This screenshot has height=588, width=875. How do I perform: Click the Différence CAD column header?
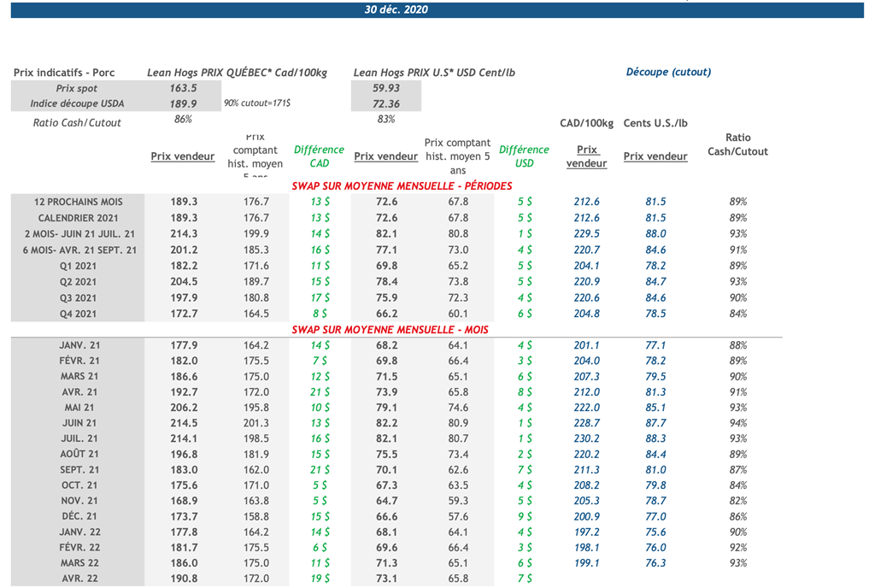tap(319, 156)
